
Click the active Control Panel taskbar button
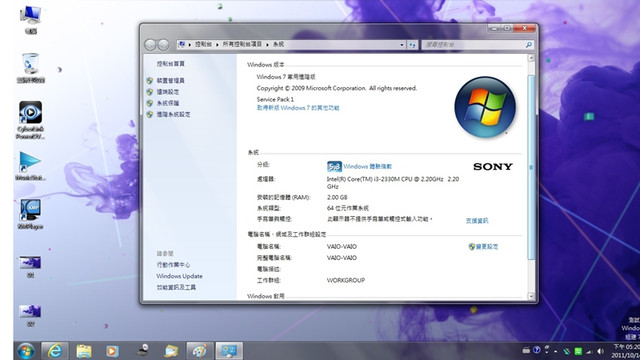point(229,351)
